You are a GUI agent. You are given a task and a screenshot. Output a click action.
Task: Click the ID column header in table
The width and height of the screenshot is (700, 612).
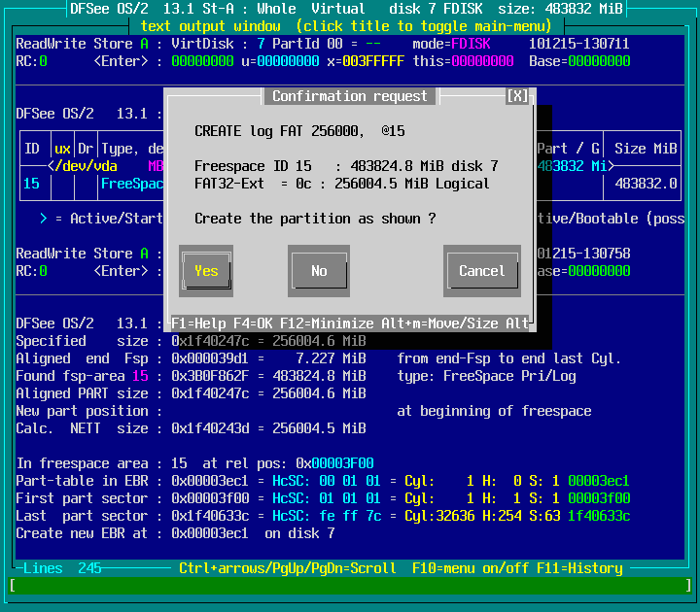pyautogui.click(x=31, y=149)
